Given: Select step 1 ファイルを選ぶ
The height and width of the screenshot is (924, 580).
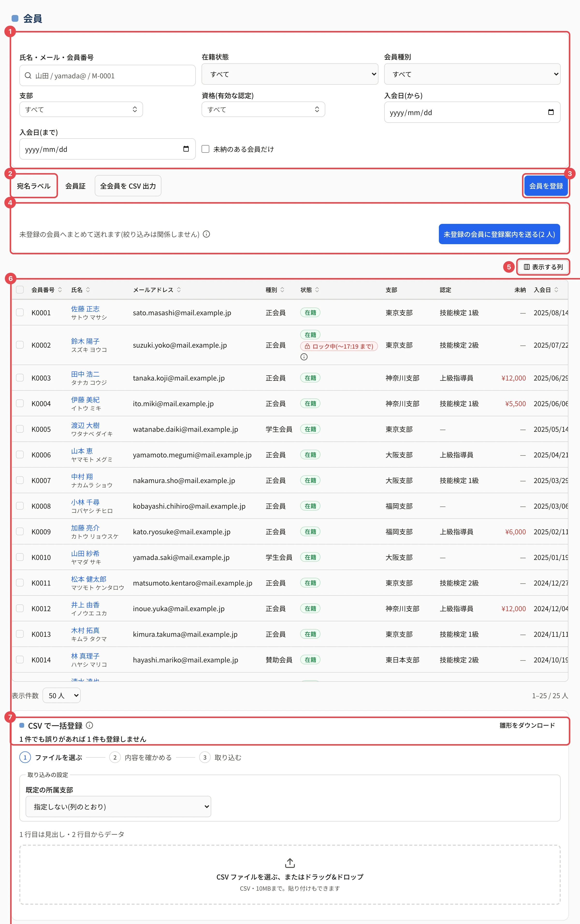Looking at the screenshot, I should point(51,757).
